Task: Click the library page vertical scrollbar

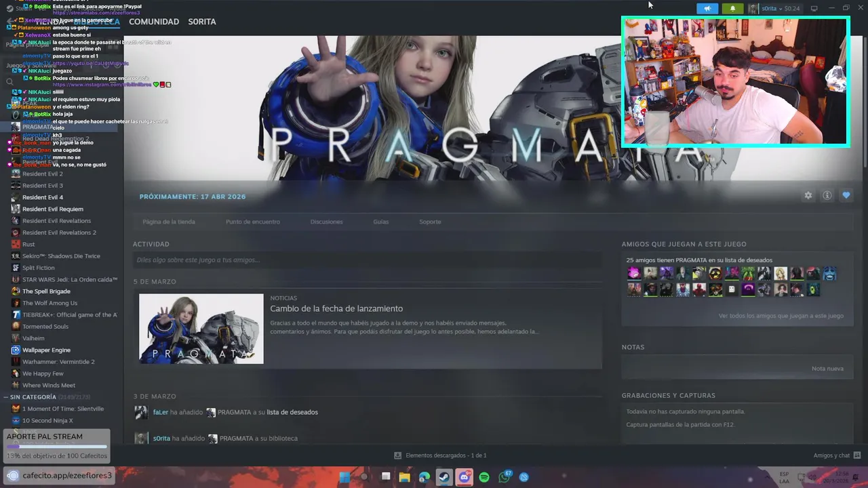Action: [865, 102]
